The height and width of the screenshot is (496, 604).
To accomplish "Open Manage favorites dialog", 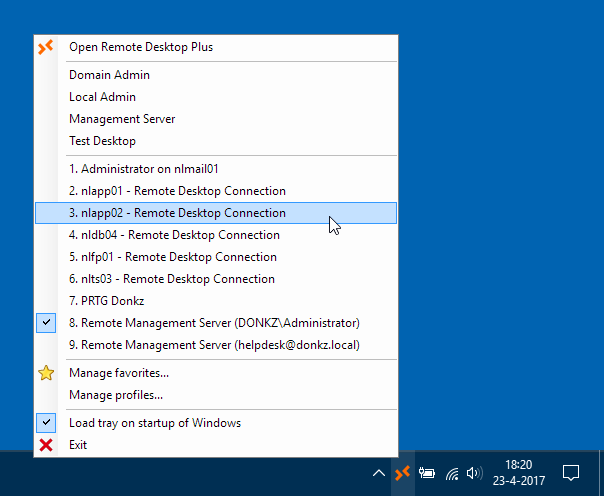I will pos(216,373).
